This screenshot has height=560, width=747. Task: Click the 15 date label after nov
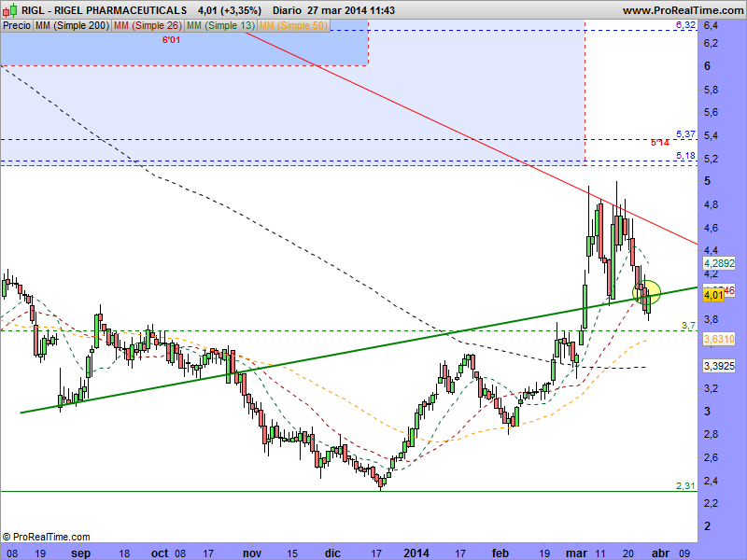coord(292,553)
